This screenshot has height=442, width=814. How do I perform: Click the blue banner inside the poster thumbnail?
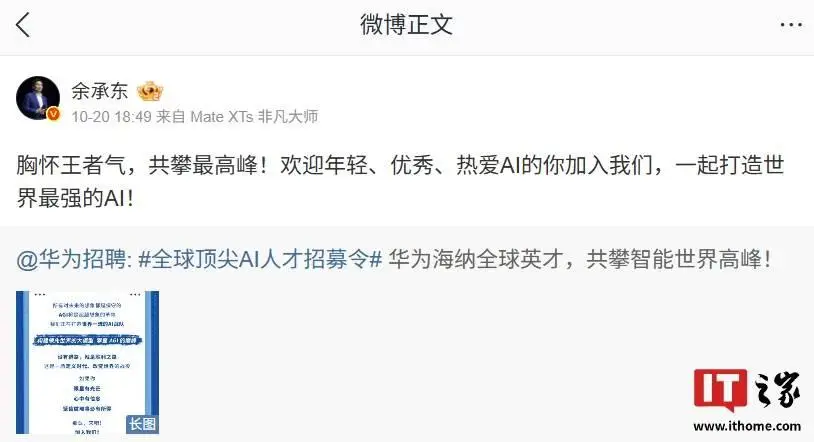(87, 341)
